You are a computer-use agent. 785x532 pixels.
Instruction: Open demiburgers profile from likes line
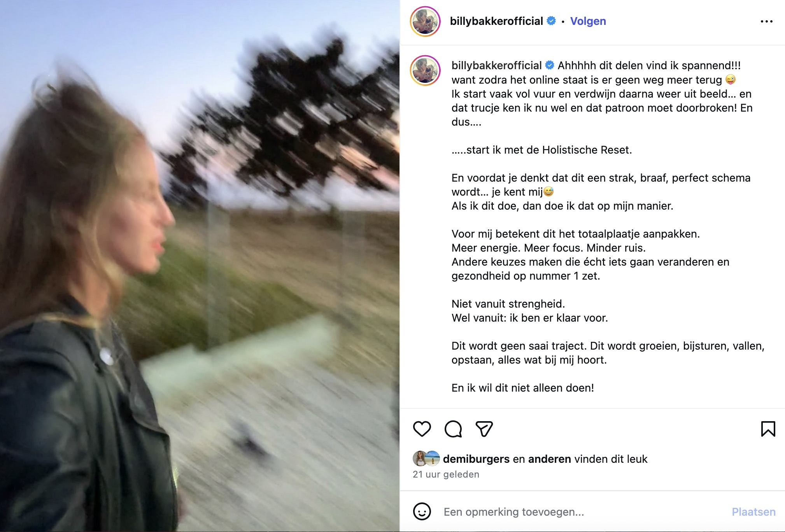pyautogui.click(x=476, y=459)
